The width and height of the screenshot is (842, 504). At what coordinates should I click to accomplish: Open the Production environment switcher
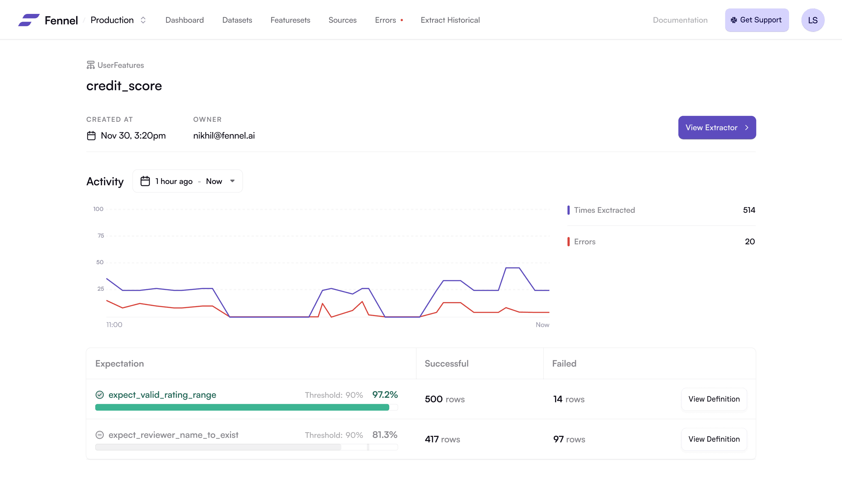117,20
